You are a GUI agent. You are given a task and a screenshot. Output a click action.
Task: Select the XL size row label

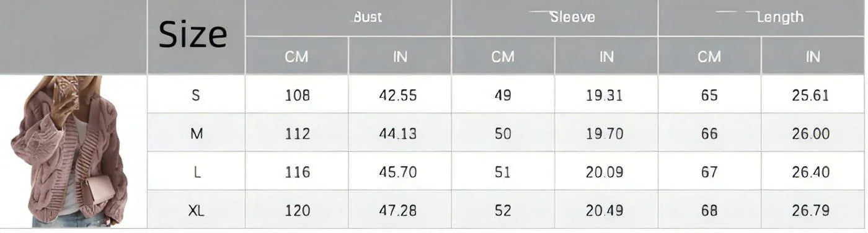point(196,210)
